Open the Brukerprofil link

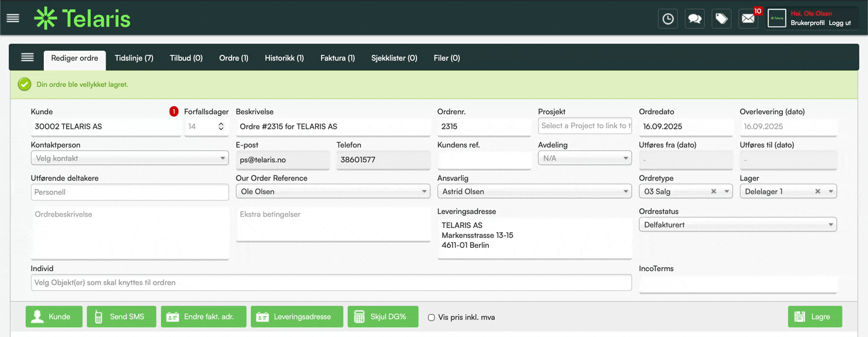(x=807, y=23)
